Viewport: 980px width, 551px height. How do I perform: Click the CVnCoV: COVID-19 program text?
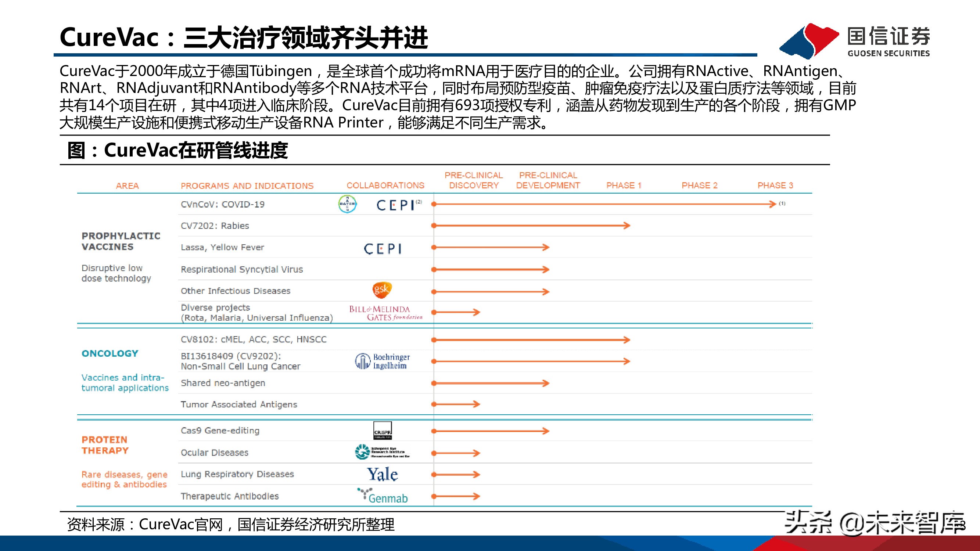[x=223, y=204]
